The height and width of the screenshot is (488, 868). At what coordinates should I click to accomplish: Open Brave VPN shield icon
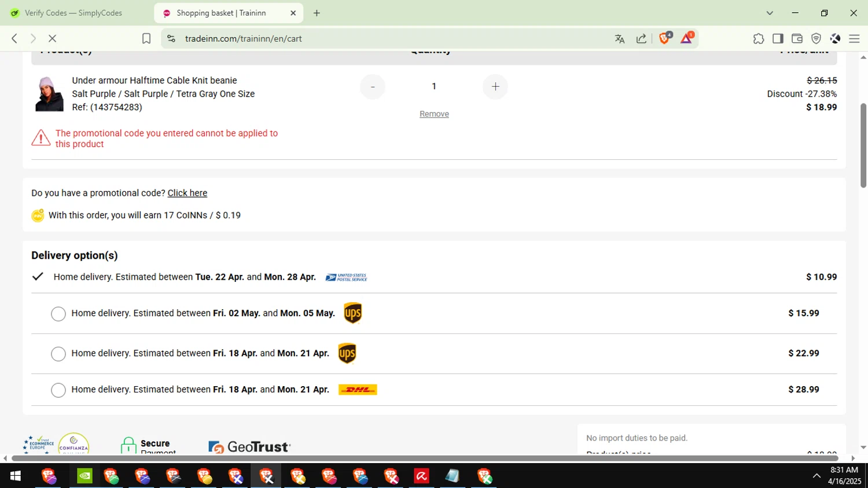pos(816,39)
